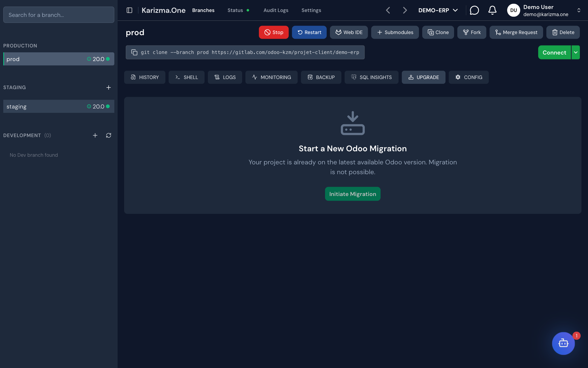
Task: Go forward with the right chevron
Action: pos(405,10)
